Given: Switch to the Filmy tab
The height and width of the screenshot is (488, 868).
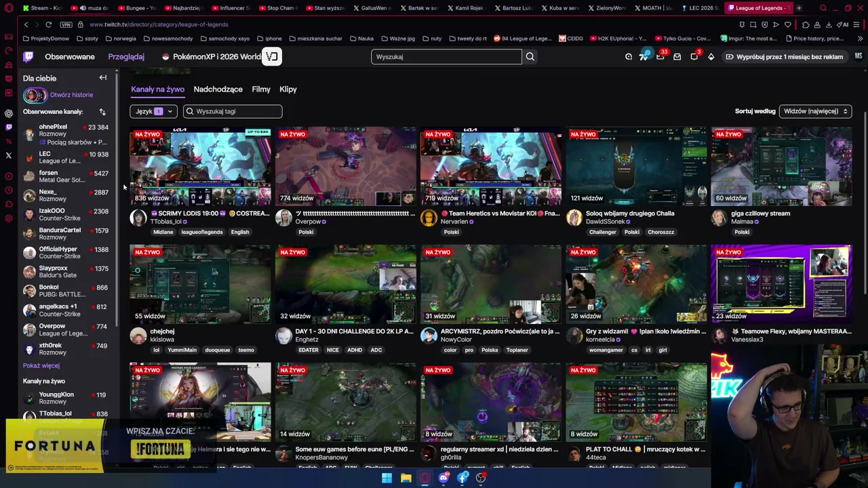Looking at the screenshot, I should click(x=261, y=89).
